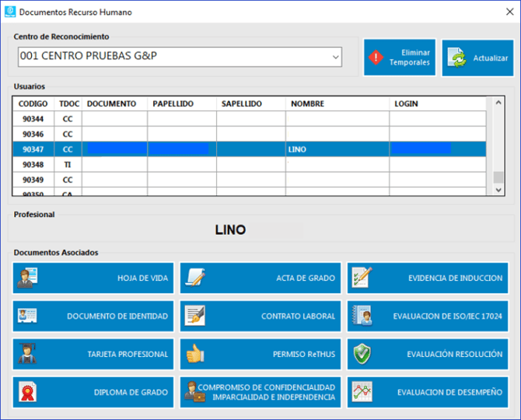
Task: Select user row with code 90346
Action: pyautogui.click(x=250, y=134)
